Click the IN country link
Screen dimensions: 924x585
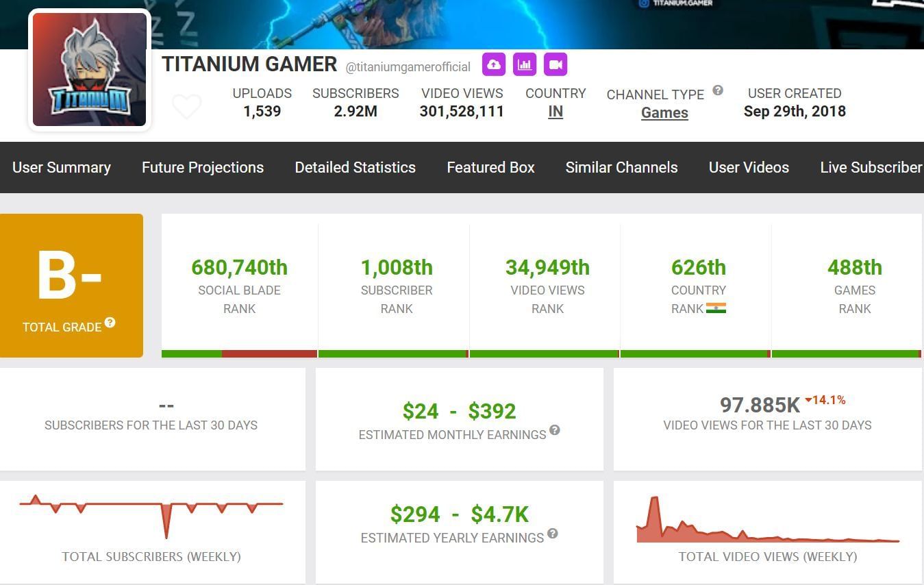(x=555, y=112)
